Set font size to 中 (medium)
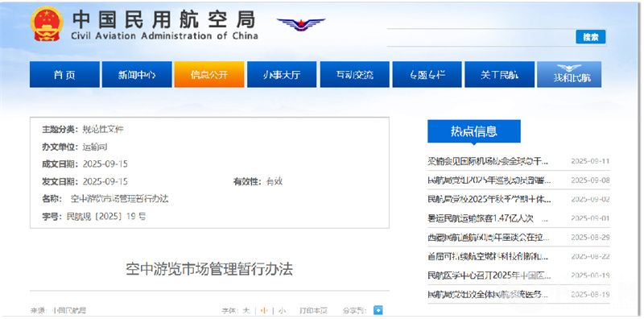 [x=264, y=311]
